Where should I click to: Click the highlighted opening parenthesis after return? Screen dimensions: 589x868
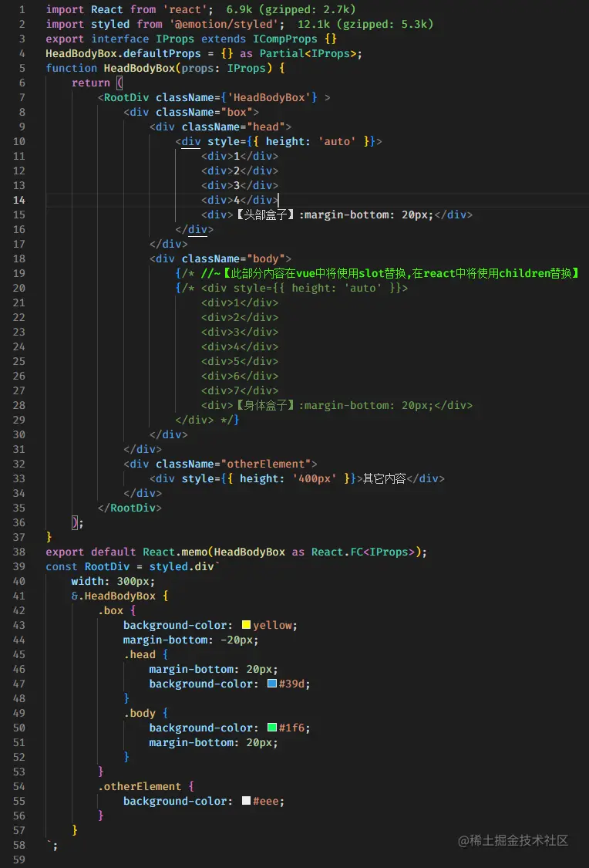(119, 83)
